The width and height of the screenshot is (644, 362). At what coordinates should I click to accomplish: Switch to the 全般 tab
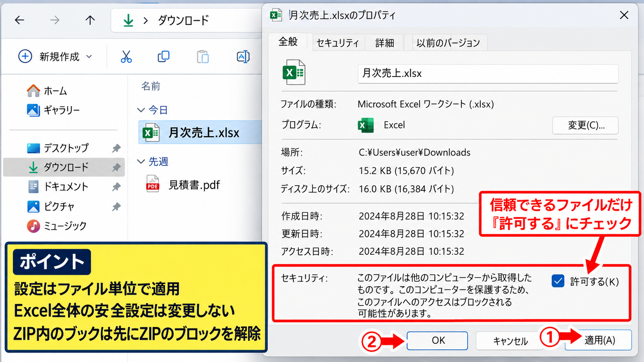point(288,42)
